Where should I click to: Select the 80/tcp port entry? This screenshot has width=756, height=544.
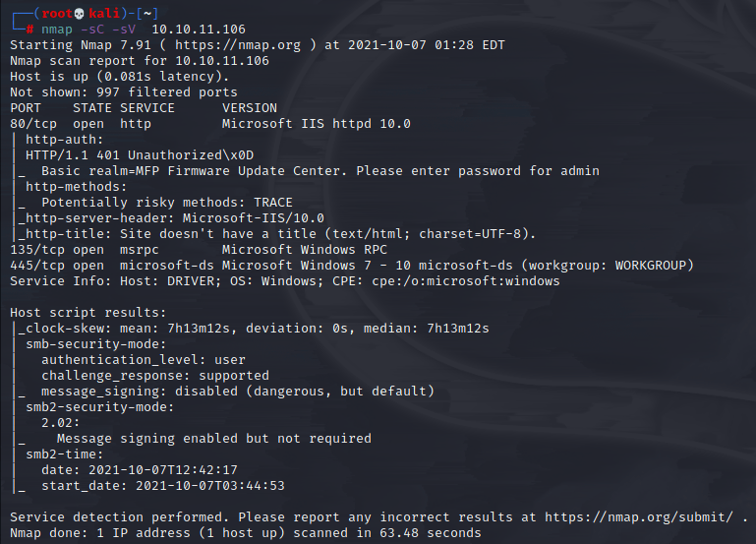33,123
